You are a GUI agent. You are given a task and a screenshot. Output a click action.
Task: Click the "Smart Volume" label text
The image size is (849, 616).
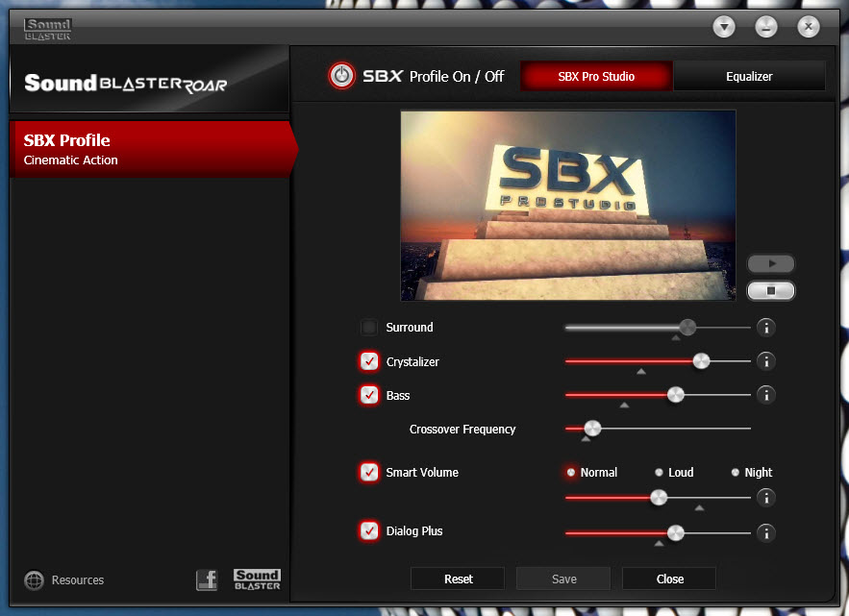point(422,473)
